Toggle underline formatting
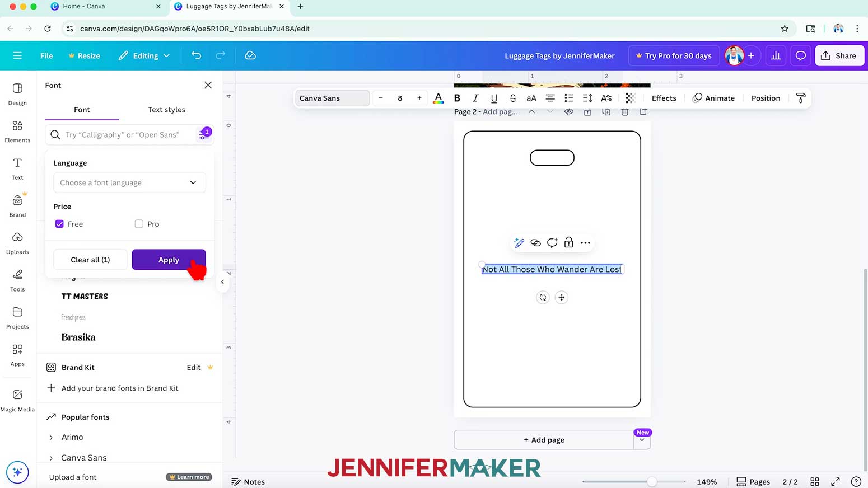The width and height of the screenshot is (868, 488). tap(494, 98)
